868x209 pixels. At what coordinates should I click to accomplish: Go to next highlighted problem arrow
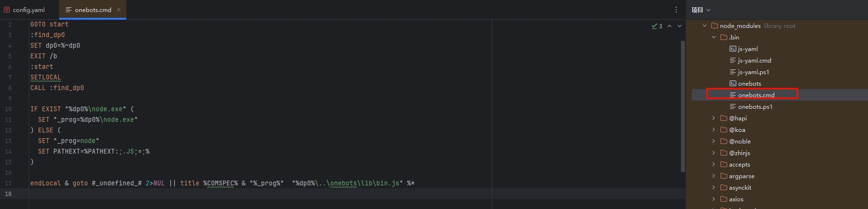tap(680, 26)
